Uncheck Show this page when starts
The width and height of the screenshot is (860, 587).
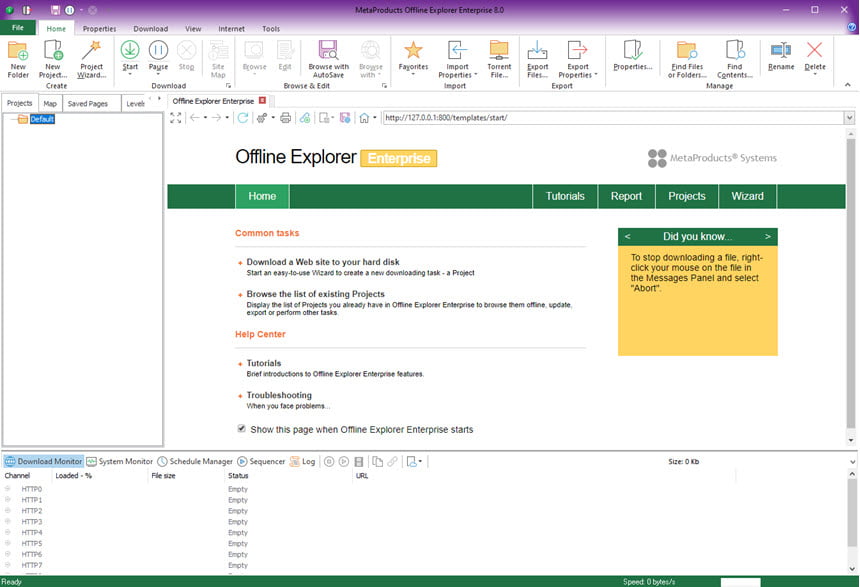tap(241, 428)
